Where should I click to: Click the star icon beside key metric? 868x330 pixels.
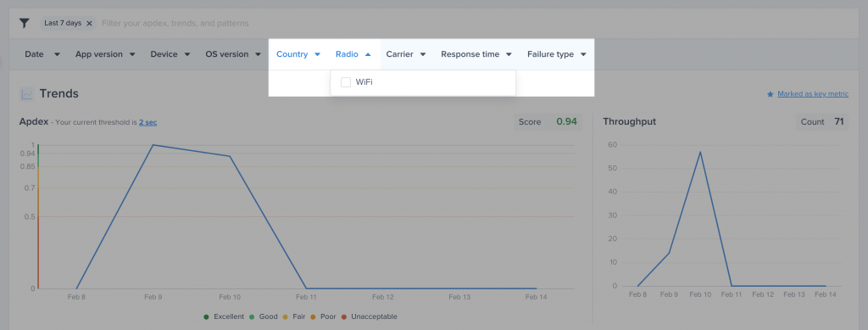click(x=770, y=95)
